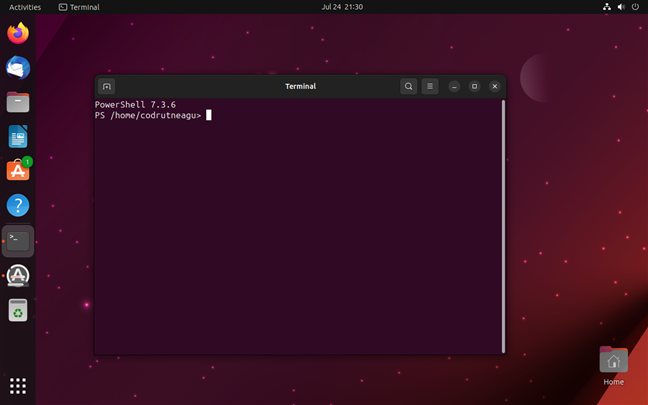Launch Firefox from the dock
Viewport: 648px width, 405px height.
click(18, 33)
